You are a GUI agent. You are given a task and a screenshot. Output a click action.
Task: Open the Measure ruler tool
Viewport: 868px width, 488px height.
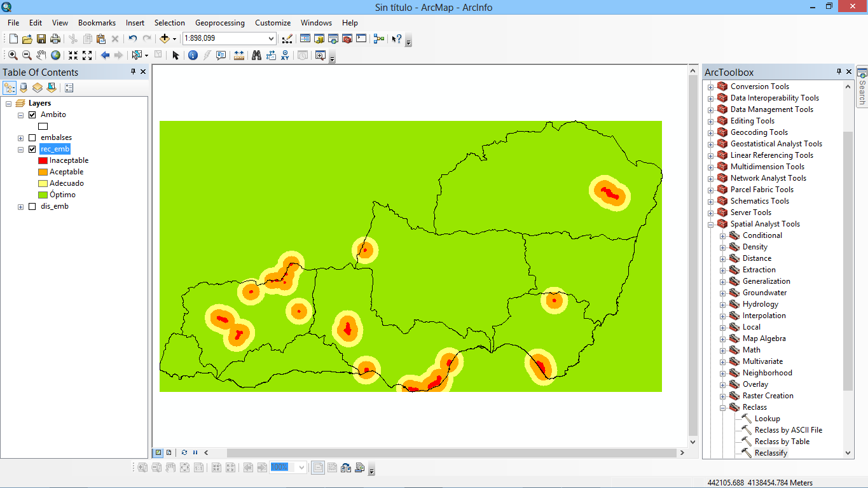coord(239,55)
